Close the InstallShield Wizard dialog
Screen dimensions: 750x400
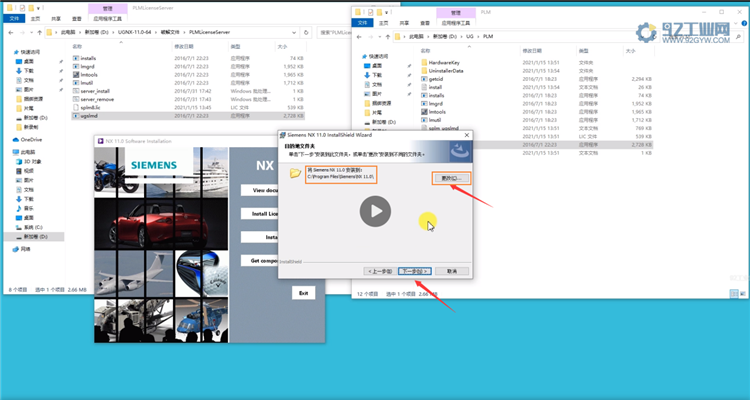click(466, 135)
